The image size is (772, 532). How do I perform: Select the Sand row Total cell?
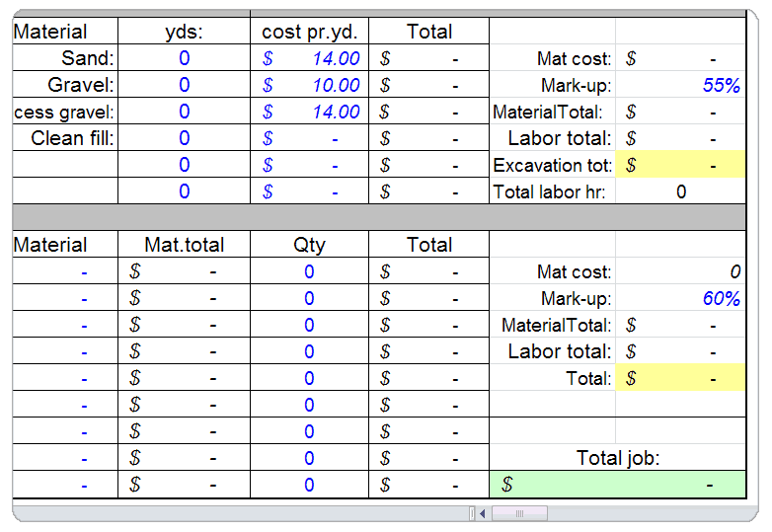pos(428,59)
